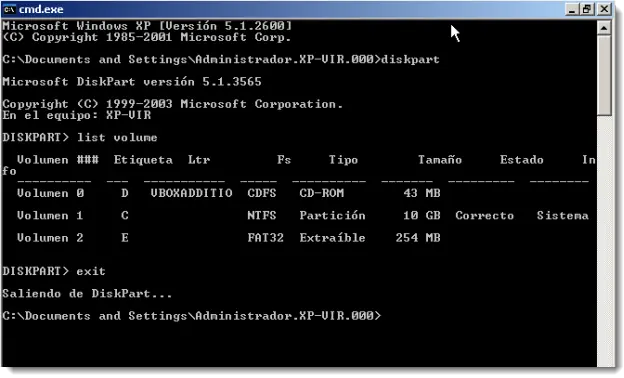This screenshot has height=378, width=624.
Task: Click the cmd.exe system menu icon
Action: point(10,9)
